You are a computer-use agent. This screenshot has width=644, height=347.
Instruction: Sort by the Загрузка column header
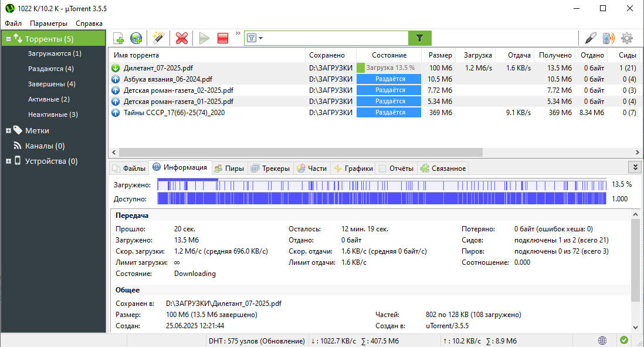tap(476, 55)
